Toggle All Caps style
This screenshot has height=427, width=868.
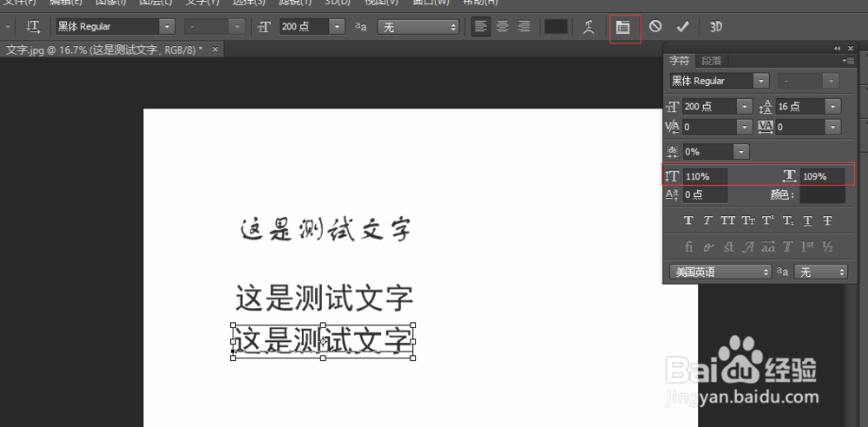pyautogui.click(x=728, y=220)
